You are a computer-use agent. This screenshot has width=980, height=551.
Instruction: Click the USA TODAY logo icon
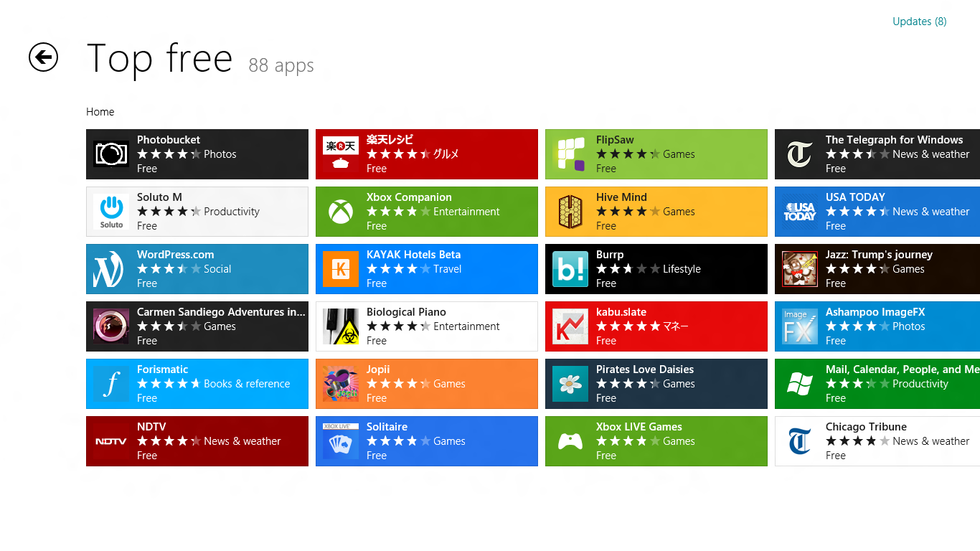coord(800,212)
